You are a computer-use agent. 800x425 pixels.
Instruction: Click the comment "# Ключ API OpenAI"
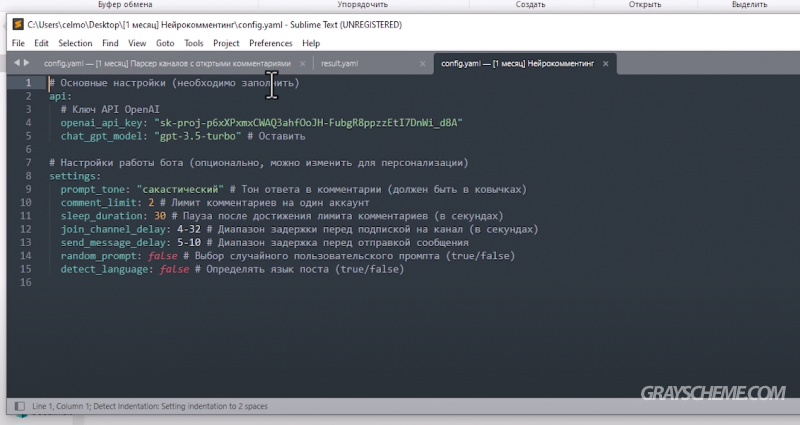(110, 109)
